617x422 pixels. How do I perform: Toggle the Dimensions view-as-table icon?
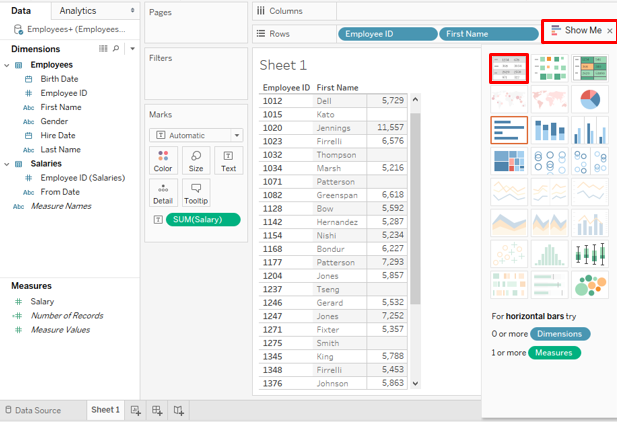[x=103, y=48]
